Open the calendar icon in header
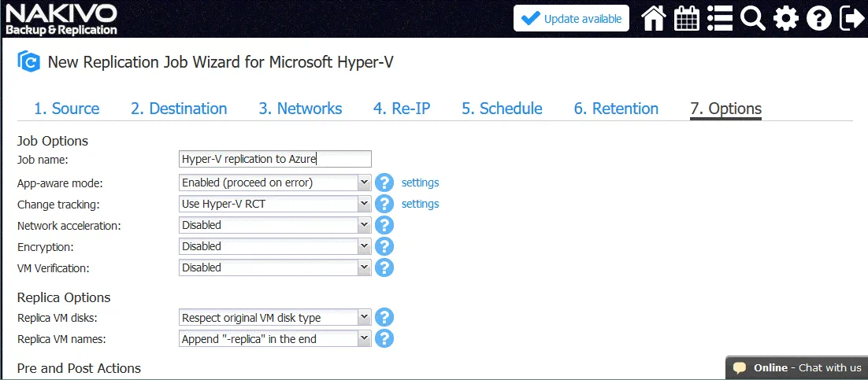Image resolution: width=868 pixels, height=380 pixels. click(x=687, y=18)
